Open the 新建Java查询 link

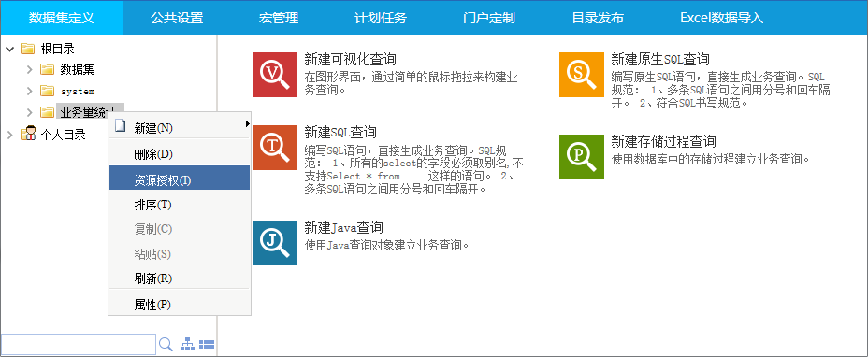pos(344,227)
